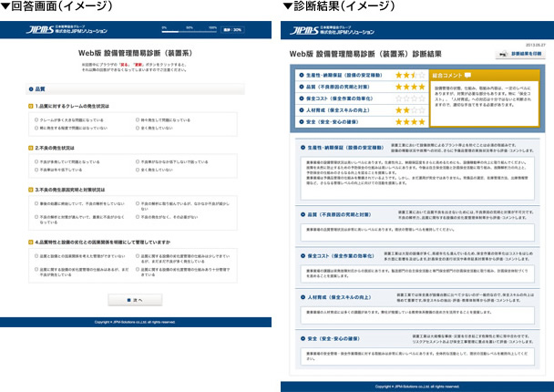The width and height of the screenshot is (554, 392).
Task: Click the bullet icon of the 保全コスト summary row
Action: 302,98
